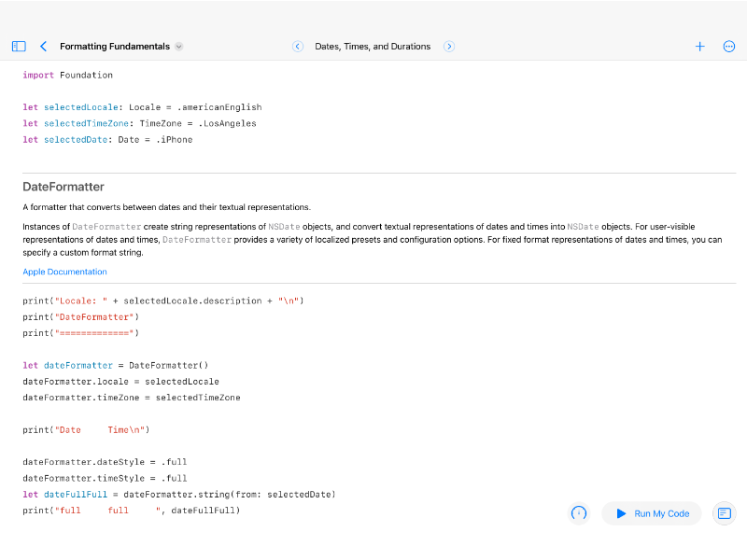Click the DateFormatter section heading
This screenshot has height=560, width=747.
[x=63, y=187]
